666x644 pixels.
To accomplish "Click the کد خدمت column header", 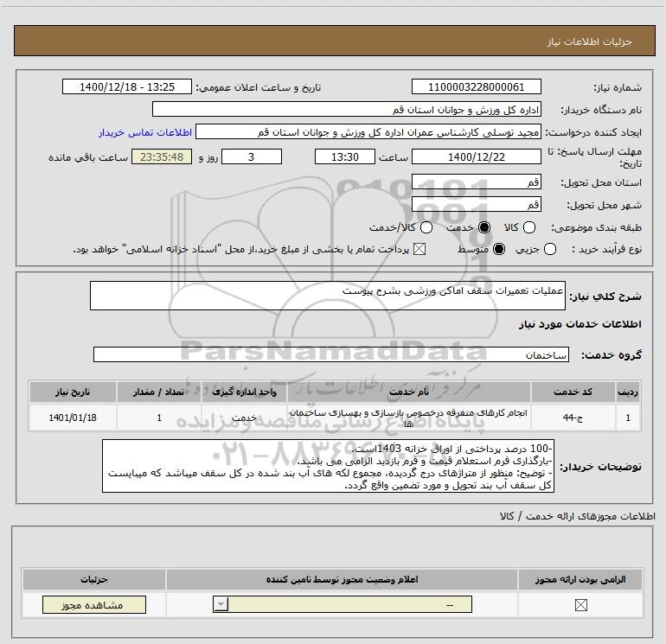I will (573, 392).
